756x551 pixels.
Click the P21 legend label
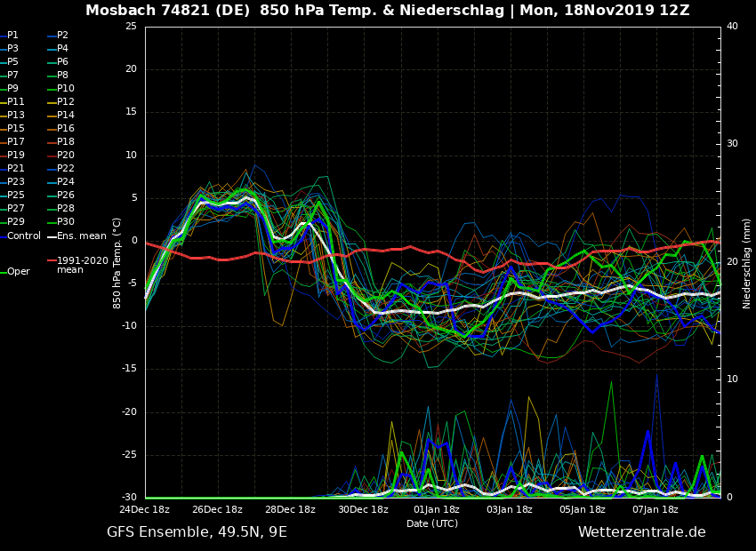click(x=16, y=169)
